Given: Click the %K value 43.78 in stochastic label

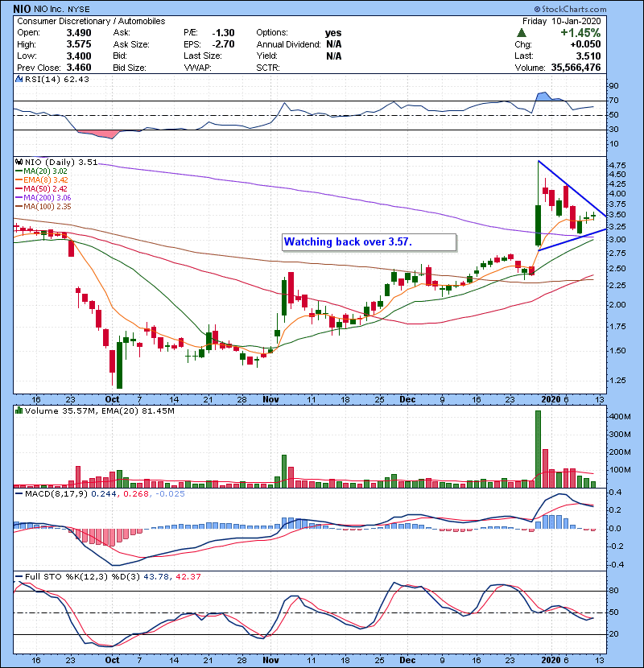Looking at the screenshot, I should point(156,577).
